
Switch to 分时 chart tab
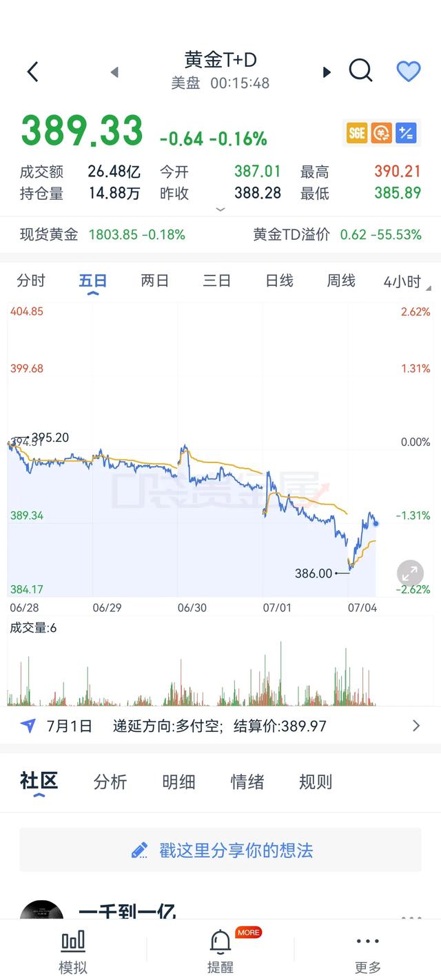coord(31,281)
